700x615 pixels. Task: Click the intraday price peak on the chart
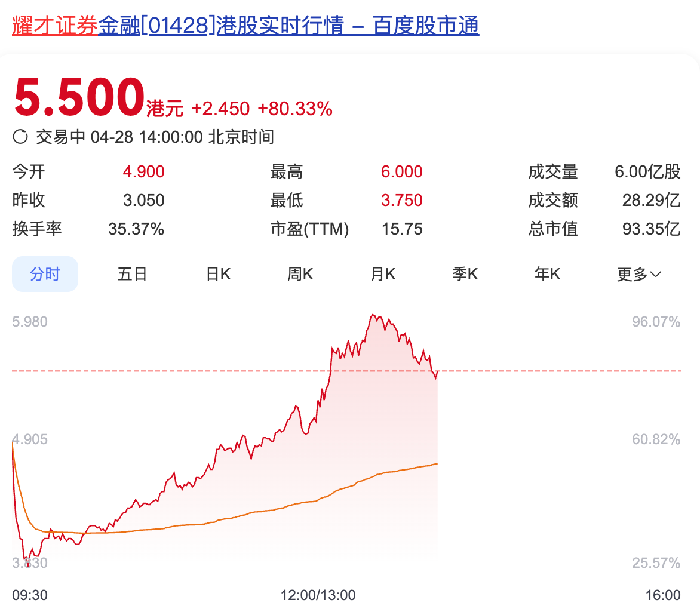tap(373, 315)
